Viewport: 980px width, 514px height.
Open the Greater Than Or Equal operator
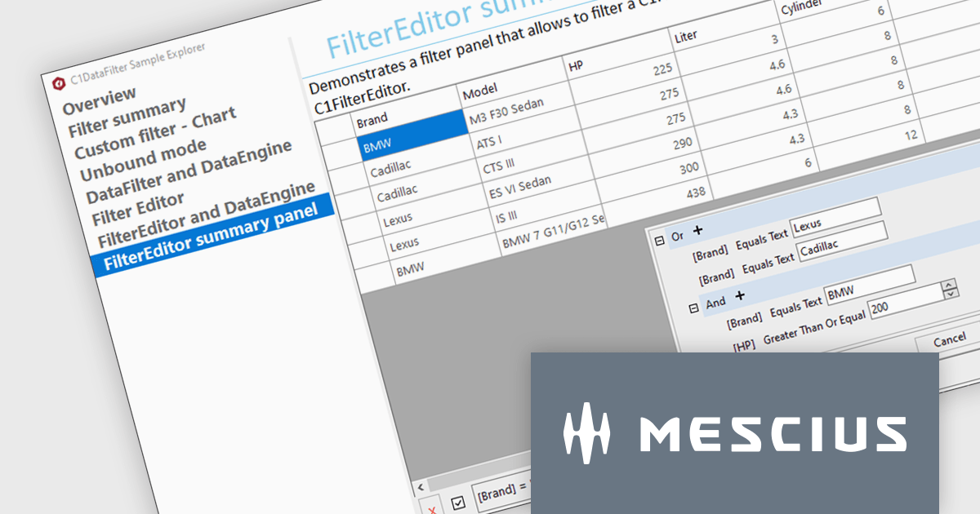click(814, 327)
